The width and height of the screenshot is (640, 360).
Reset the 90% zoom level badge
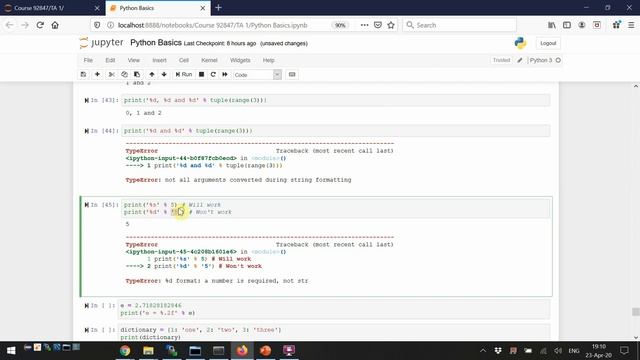coord(340,25)
